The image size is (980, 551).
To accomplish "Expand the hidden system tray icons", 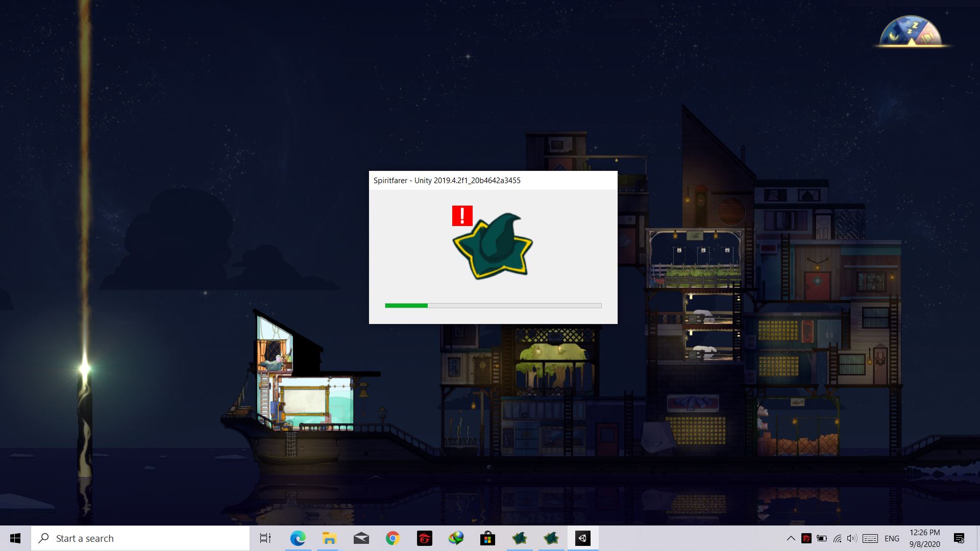I will tap(791, 538).
